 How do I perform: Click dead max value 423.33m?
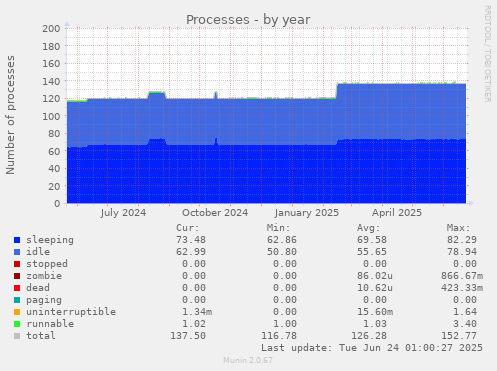[462, 288]
